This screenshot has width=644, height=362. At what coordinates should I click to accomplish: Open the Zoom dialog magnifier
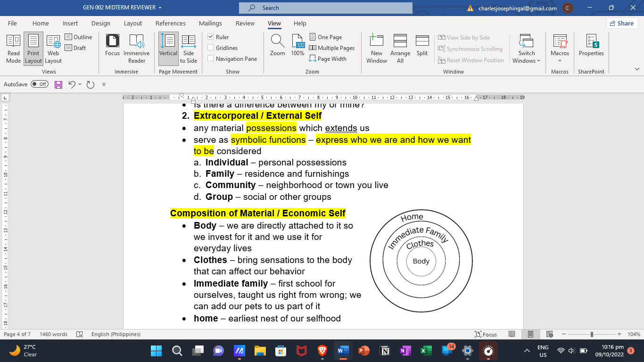pos(278,46)
